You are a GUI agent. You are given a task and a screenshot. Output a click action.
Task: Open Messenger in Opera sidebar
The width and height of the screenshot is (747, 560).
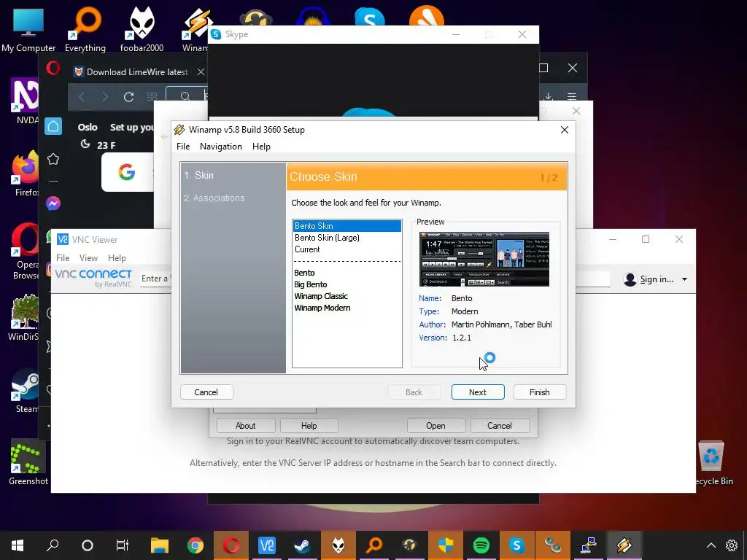(x=53, y=203)
